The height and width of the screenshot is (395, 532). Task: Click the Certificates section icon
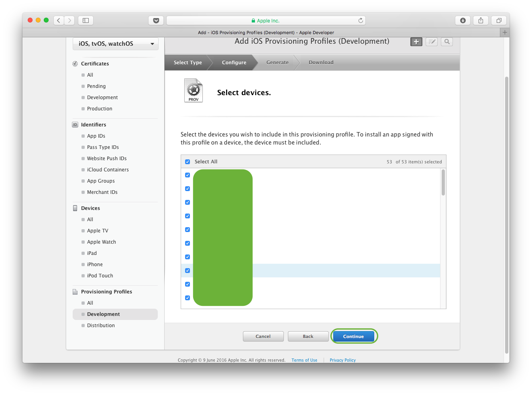75,63
